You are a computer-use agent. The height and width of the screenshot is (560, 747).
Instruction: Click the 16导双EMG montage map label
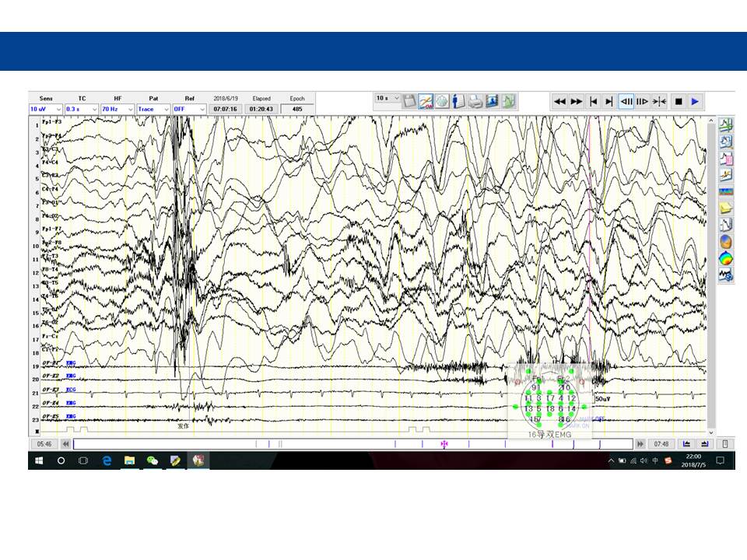tap(550, 434)
